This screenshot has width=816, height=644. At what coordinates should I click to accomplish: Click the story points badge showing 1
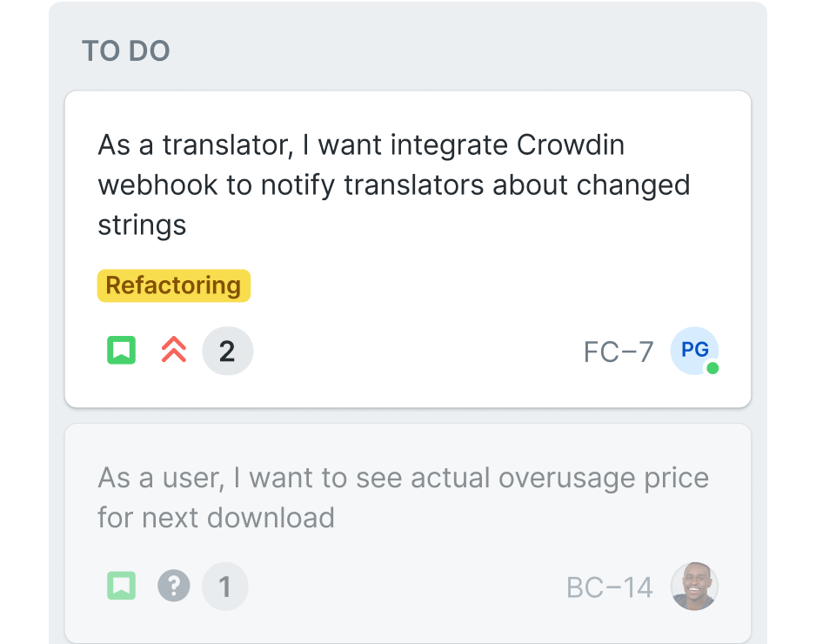tap(224, 586)
